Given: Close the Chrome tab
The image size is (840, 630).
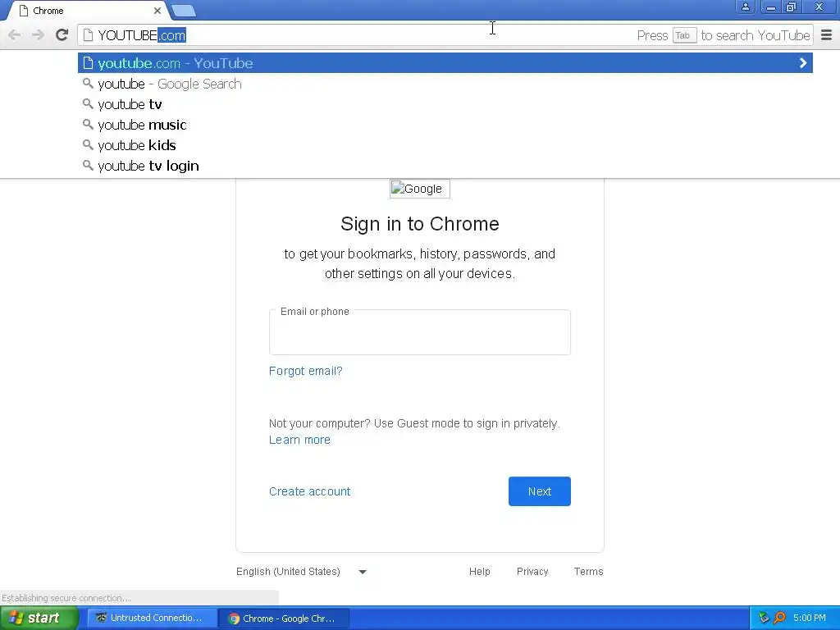Looking at the screenshot, I should point(157,11).
